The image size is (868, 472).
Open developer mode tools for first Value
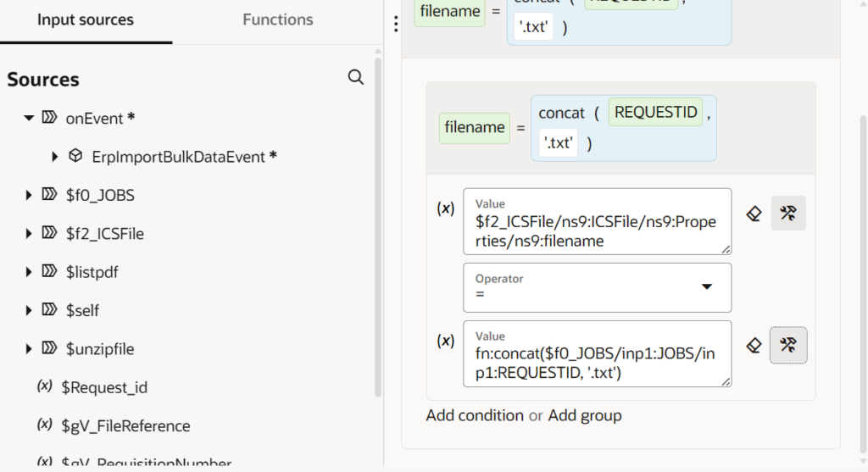pos(787,214)
